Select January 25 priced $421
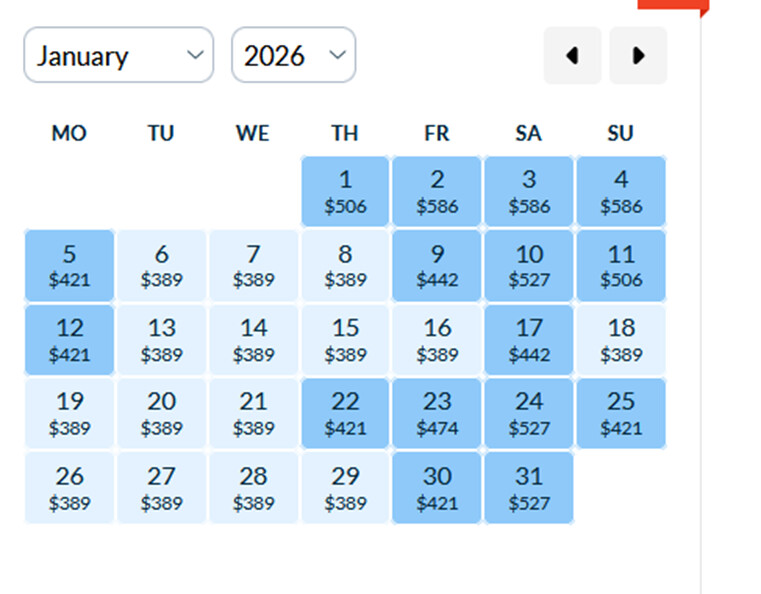This screenshot has height=594, width=761. click(x=621, y=414)
